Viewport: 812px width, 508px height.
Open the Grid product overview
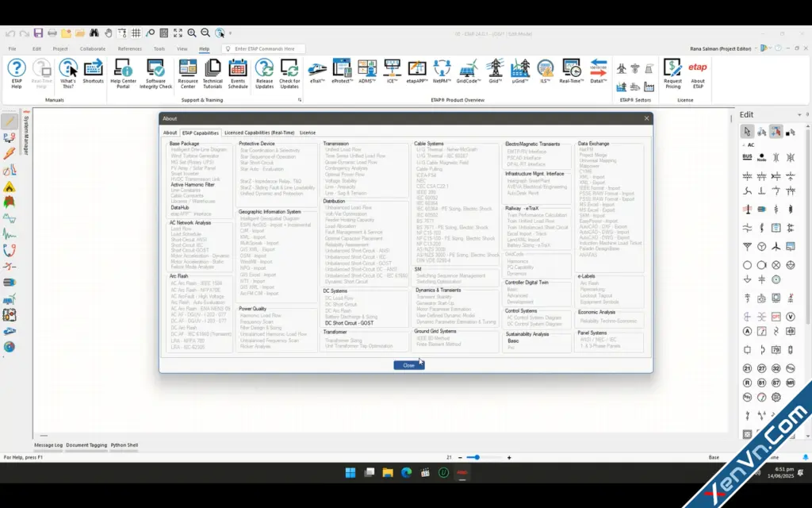click(x=495, y=71)
